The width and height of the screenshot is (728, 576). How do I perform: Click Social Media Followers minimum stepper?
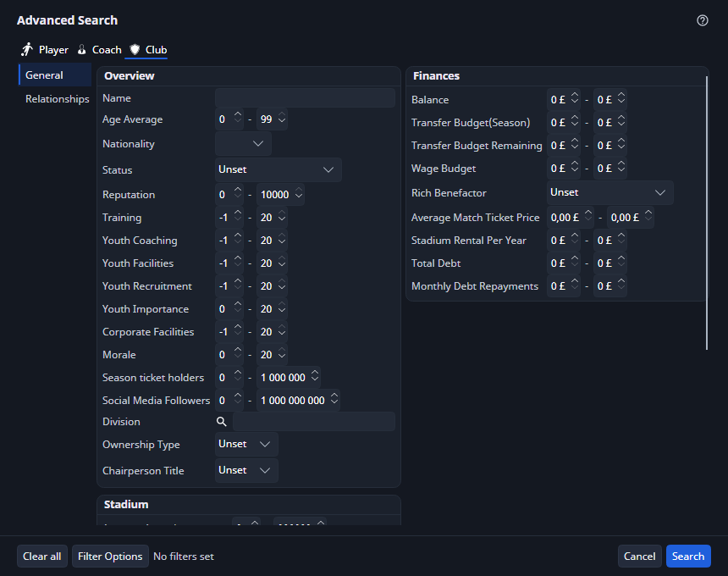coord(229,400)
